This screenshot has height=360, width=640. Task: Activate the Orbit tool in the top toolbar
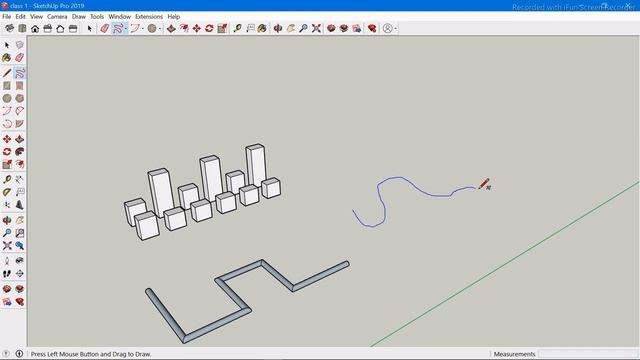coord(278,28)
